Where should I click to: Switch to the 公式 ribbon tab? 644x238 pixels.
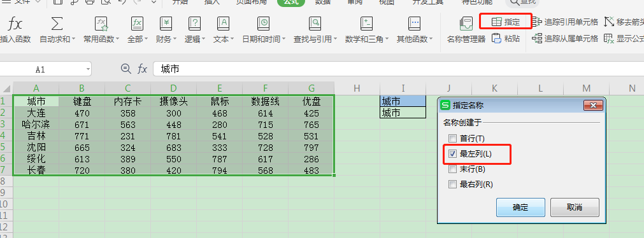coord(290,2)
